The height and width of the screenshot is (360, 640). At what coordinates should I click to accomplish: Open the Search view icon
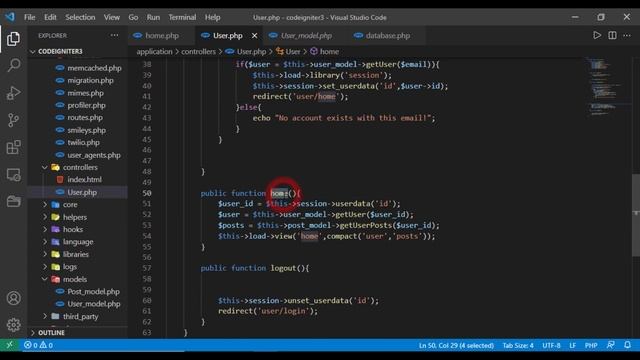coord(13,65)
